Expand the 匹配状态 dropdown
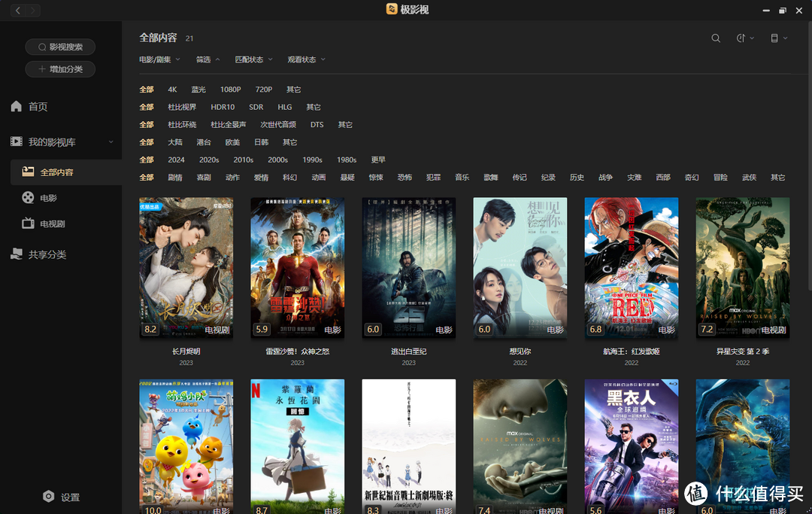 [254, 59]
